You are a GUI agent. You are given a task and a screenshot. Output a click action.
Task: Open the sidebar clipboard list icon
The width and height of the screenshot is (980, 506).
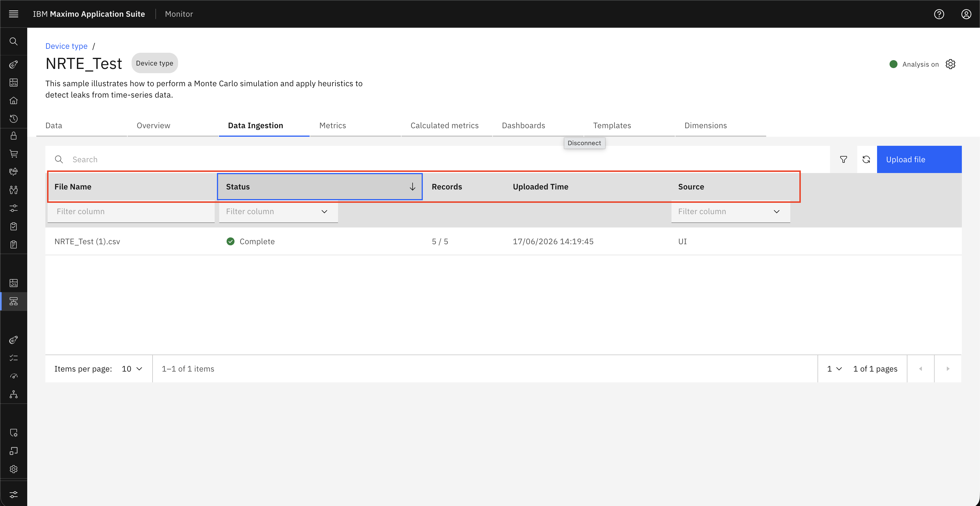(x=14, y=244)
